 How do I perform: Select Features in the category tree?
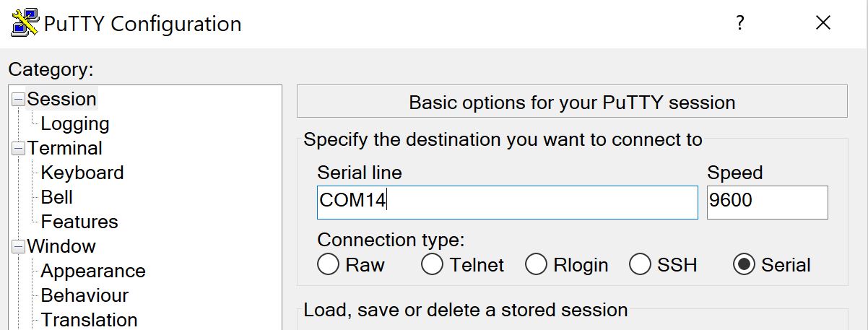[x=79, y=222]
